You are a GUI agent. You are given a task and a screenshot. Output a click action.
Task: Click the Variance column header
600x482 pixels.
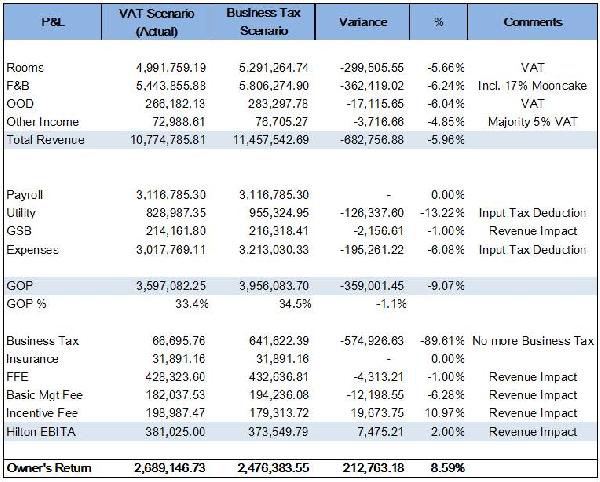[x=363, y=22]
